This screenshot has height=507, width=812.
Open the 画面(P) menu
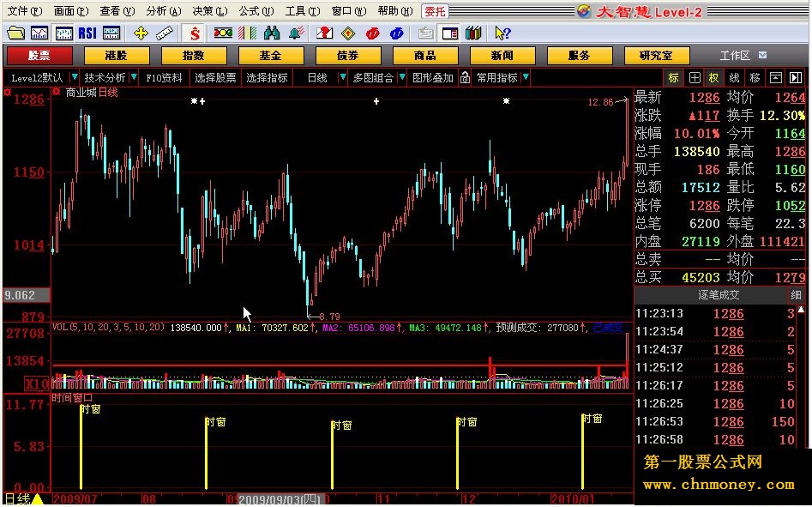coord(71,11)
